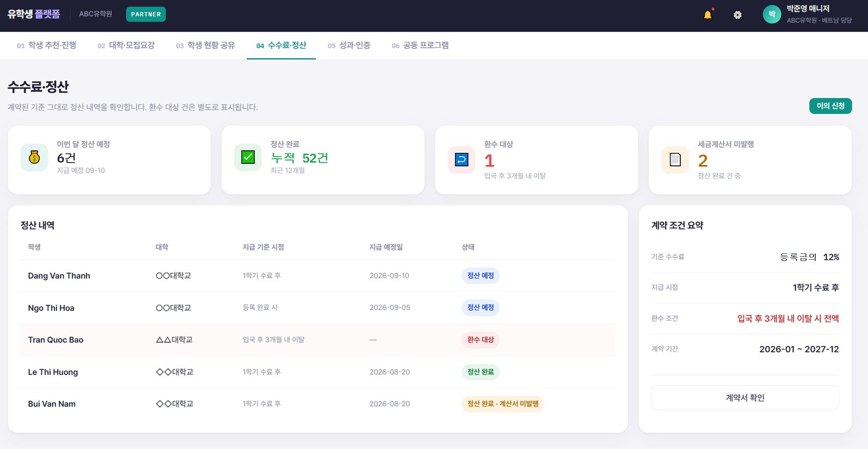This screenshot has width=868, height=449.
Task: Click the document icon in 세금계산서 미발행
Action: pyautogui.click(x=675, y=160)
